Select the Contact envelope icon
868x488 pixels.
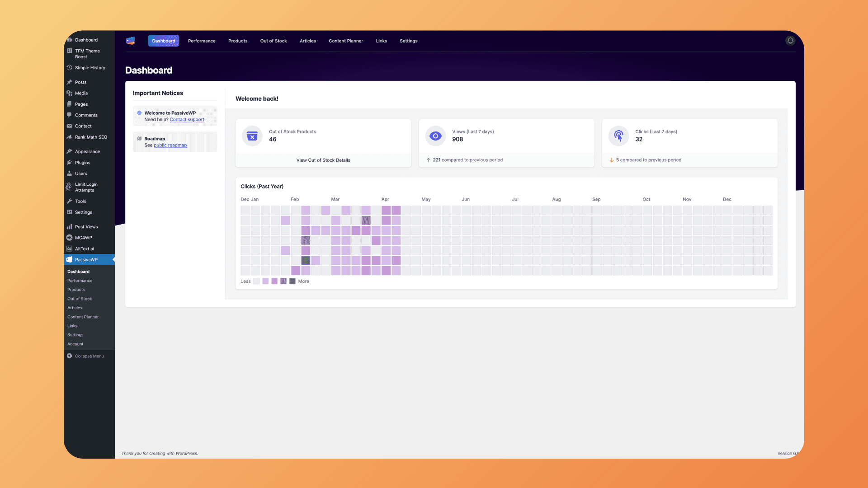[x=70, y=126]
